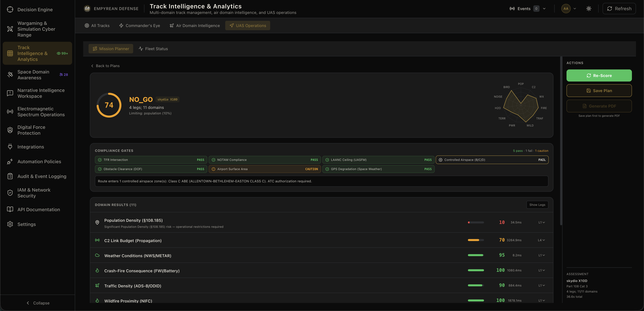Open the API Documentation book icon
This screenshot has height=311, width=644.
[10, 210]
